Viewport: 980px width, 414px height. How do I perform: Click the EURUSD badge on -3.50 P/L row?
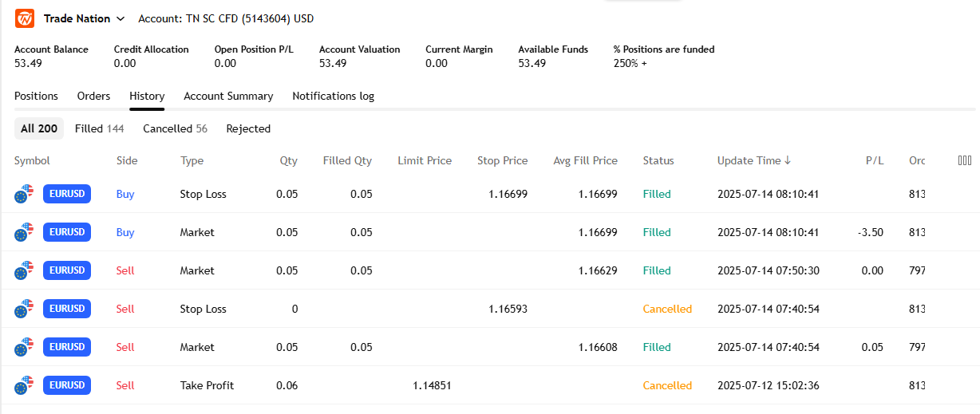(67, 232)
